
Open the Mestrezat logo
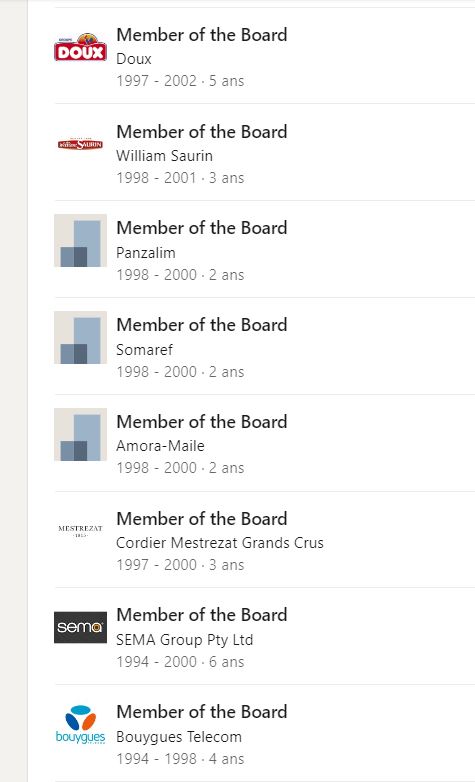tap(80, 531)
